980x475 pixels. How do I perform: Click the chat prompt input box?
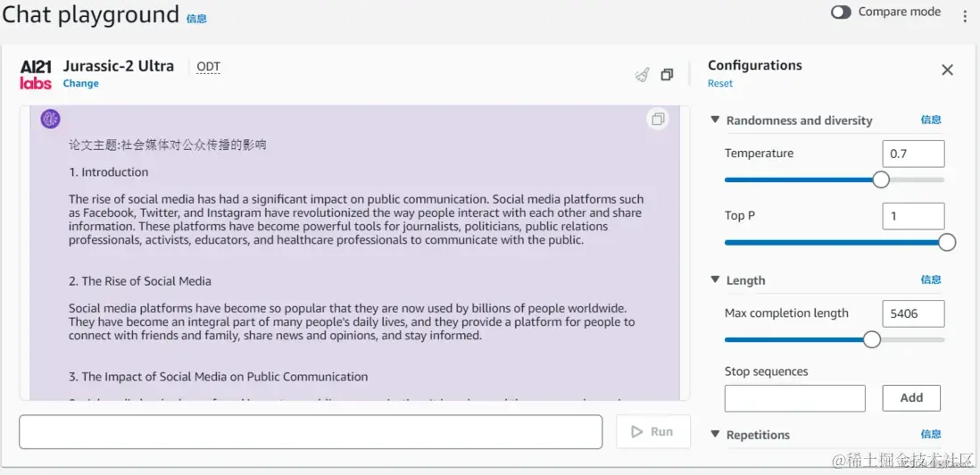pyautogui.click(x=311, y=432)
